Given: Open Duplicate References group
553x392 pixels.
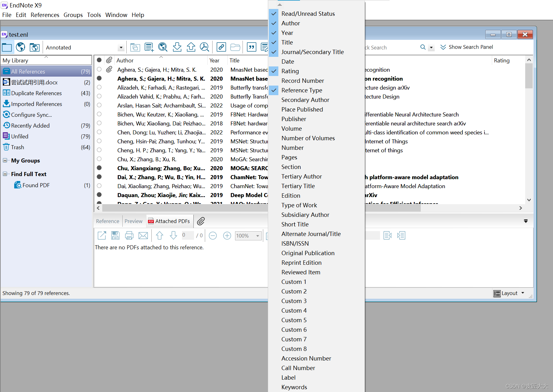Looking at the screenshot, I should pyautogui.click(x=46, y=93).
